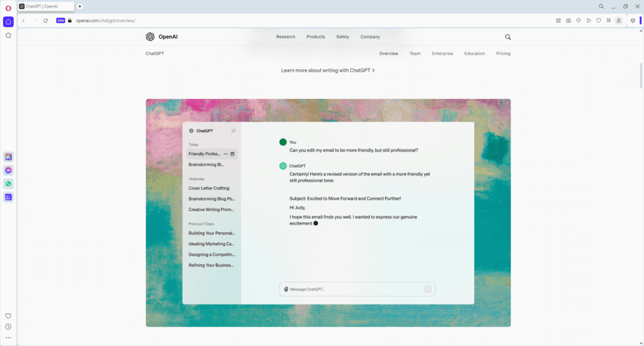The width and height of the screenshot is (644, 346).
Task: Reload the current page
Action: [x=45, y=21]
